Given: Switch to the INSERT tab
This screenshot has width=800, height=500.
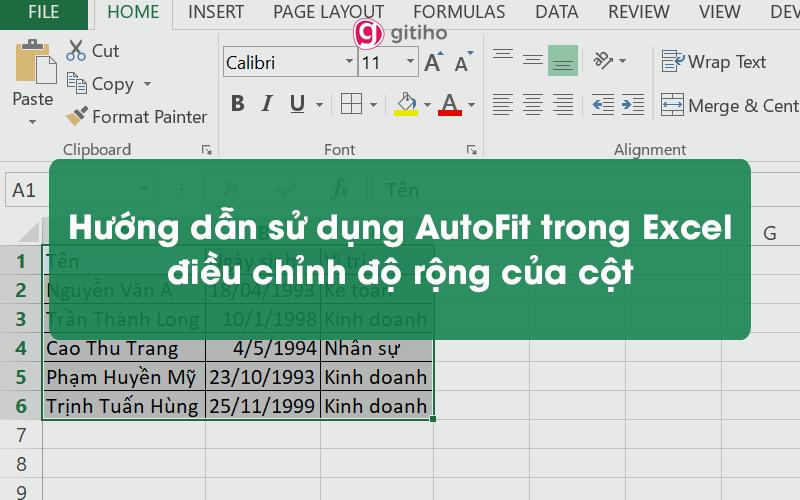Looking at the screenshot, I should pos(216,12).
